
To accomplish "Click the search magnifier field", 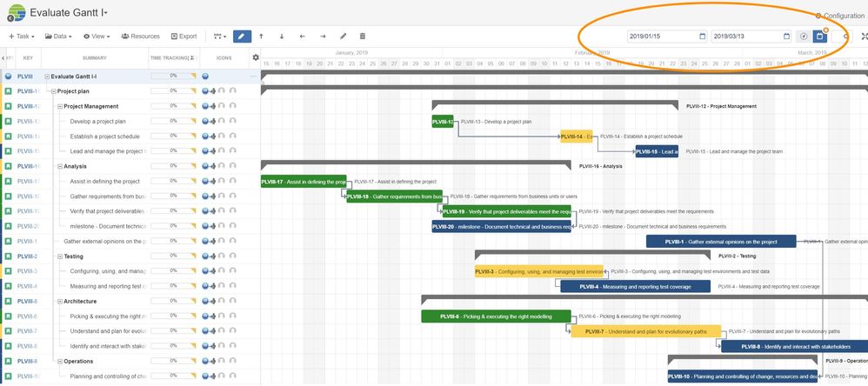I will pos(840,37).
